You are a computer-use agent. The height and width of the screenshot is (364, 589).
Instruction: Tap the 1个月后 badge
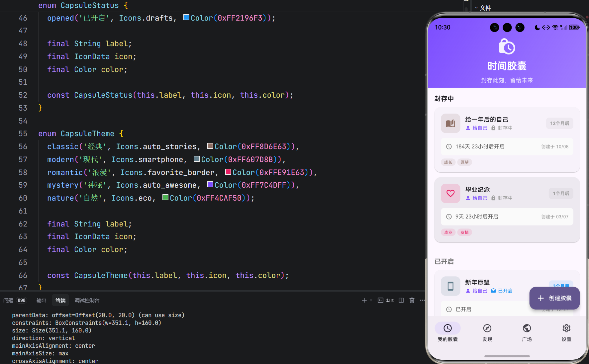[561, 193]
